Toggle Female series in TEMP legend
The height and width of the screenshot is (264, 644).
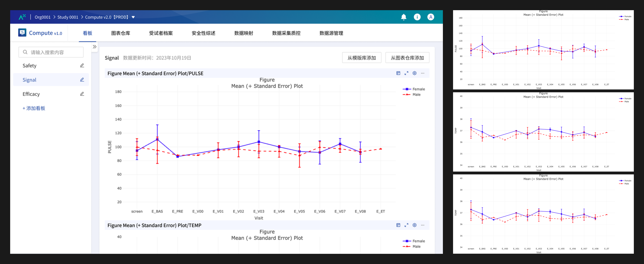414,241
